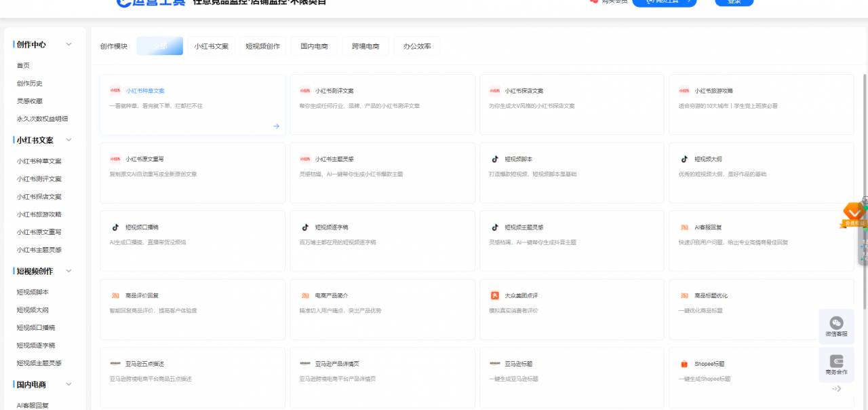The image size is (868, 410).
Task: Click the 商务合作 floating icon
Action: [x=836, y=365]
